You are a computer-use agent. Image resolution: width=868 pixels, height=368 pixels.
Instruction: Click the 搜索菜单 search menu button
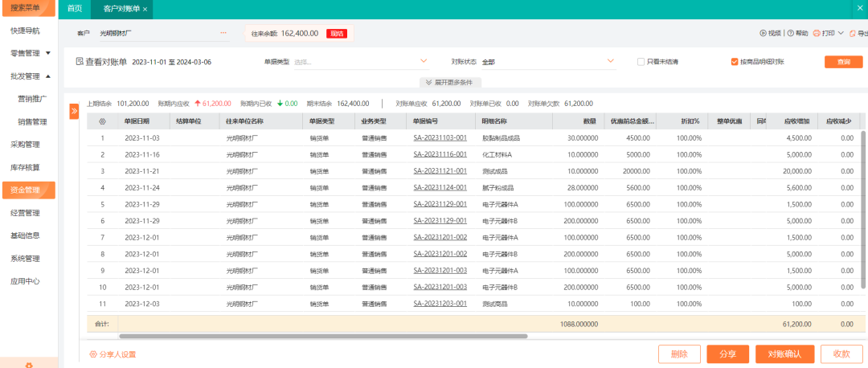27,8
